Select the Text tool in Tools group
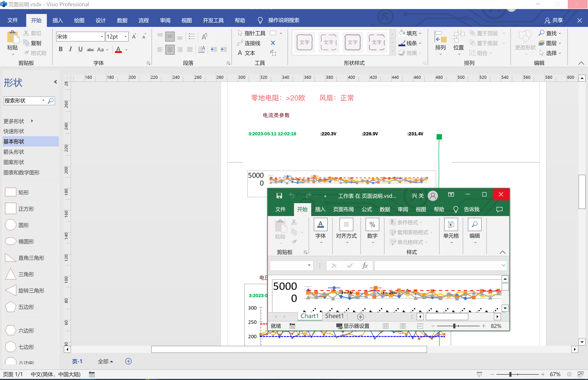 point(247,53)
